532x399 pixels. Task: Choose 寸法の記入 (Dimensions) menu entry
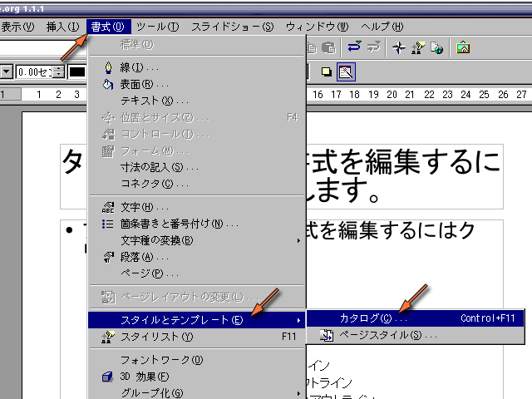pos(197,167)
